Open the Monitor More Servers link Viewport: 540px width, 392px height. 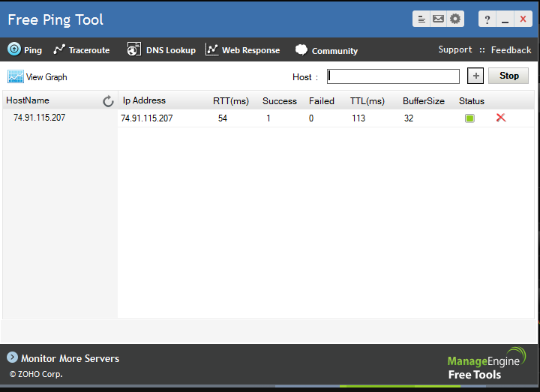click(x=70, y=358)
